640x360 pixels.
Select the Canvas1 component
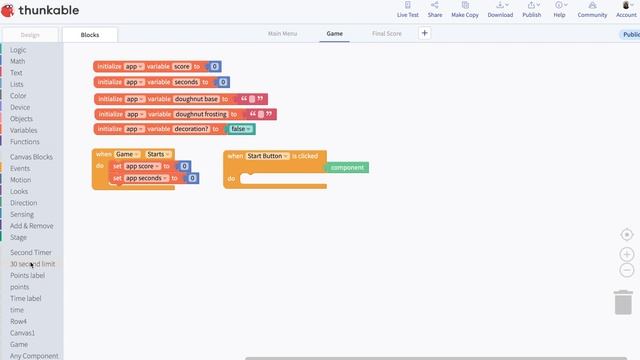(22, 333)
